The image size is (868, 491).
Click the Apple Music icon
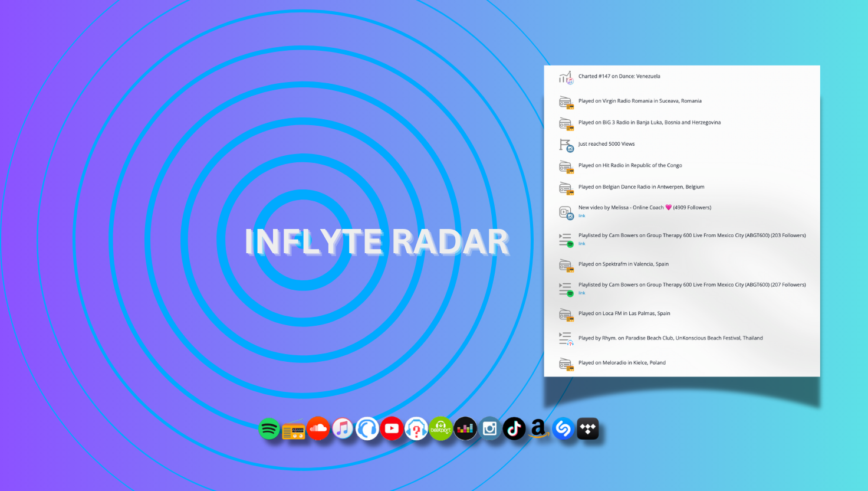(343, 428)
